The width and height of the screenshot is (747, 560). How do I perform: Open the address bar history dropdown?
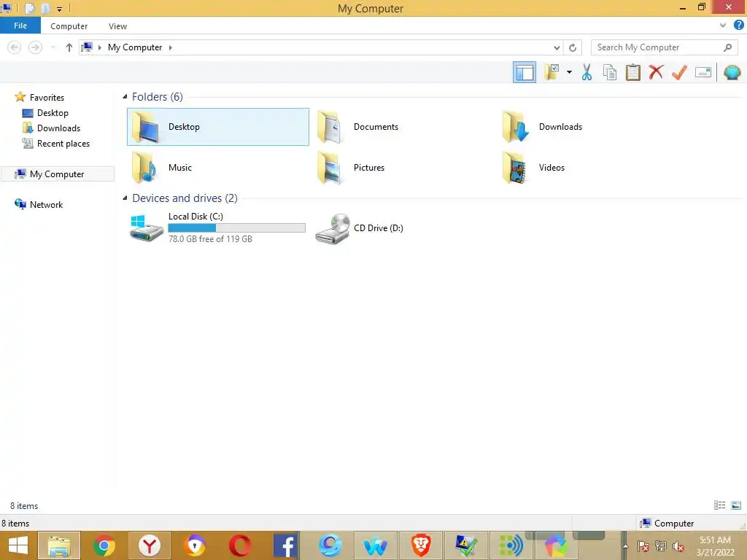[557, 47]
